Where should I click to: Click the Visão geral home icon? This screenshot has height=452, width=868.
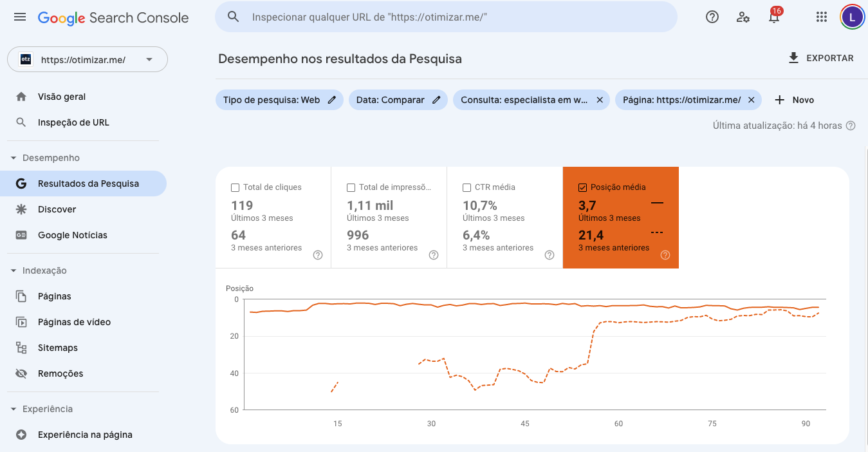[21, 97]
